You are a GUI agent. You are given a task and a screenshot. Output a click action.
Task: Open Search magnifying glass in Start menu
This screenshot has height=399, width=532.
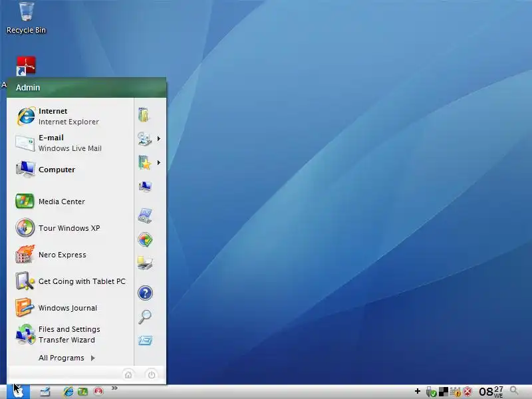click(145, 317)
